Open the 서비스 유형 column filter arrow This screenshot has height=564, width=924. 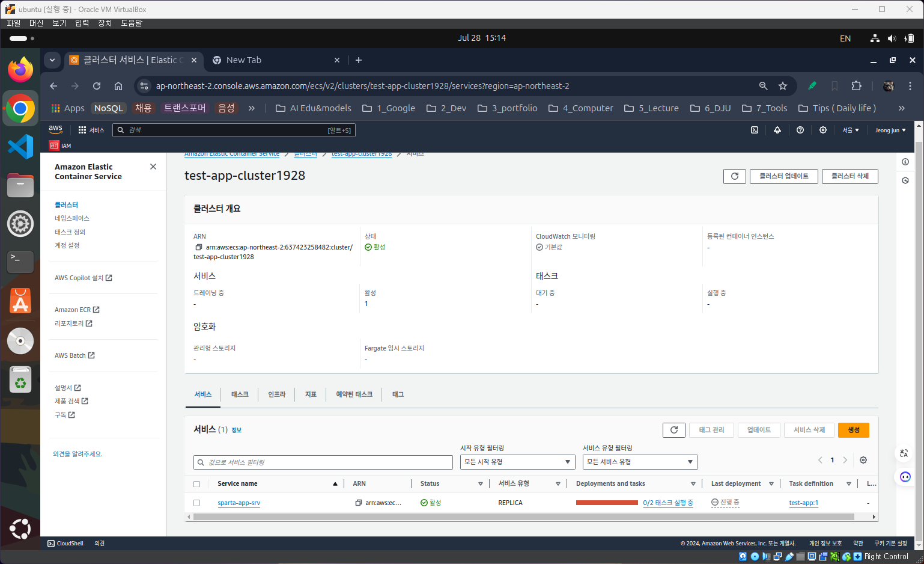(558, 484)
